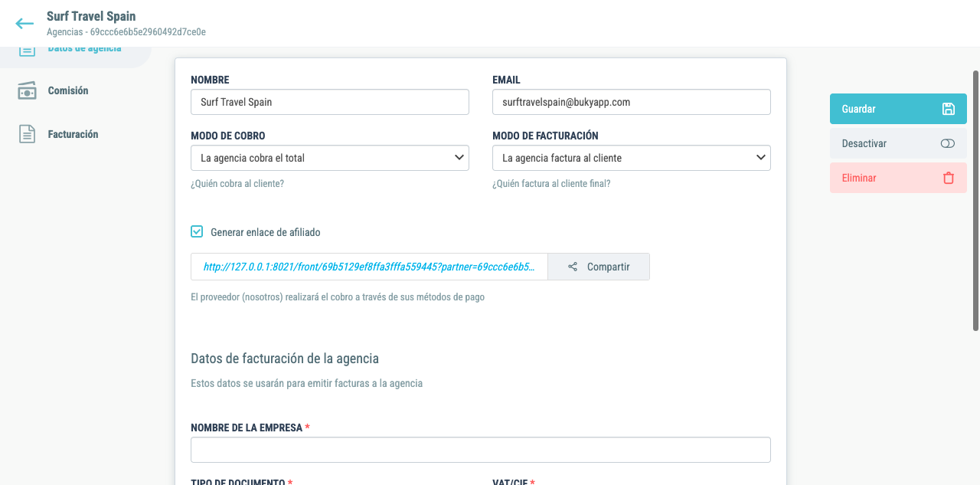Focus the Email input field
The height and width of the screenshot is (485, 980).
(632, 102)
